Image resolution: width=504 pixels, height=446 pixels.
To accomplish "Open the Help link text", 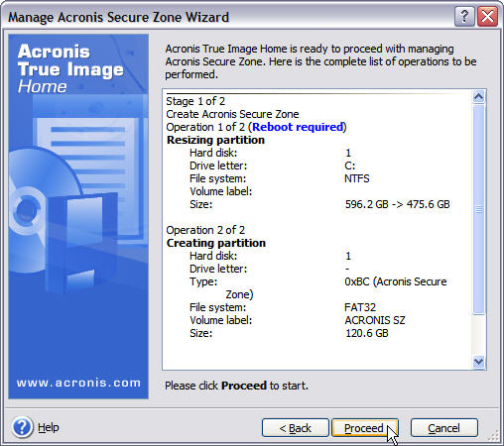I will click(x=49, y=427).
